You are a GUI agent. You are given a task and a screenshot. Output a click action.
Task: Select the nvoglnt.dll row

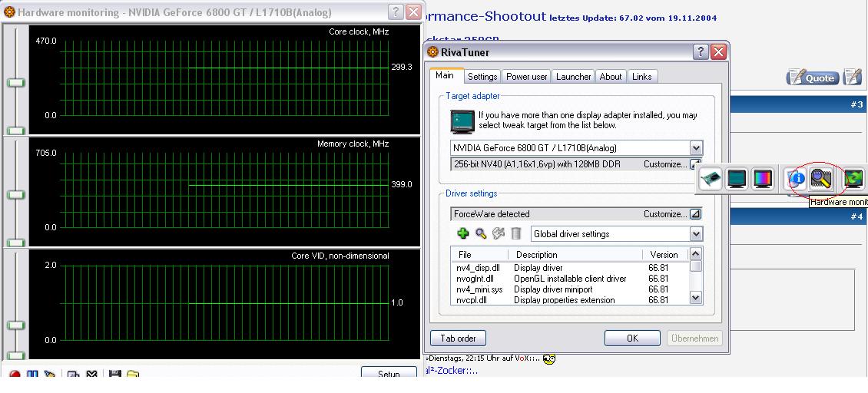570,279
